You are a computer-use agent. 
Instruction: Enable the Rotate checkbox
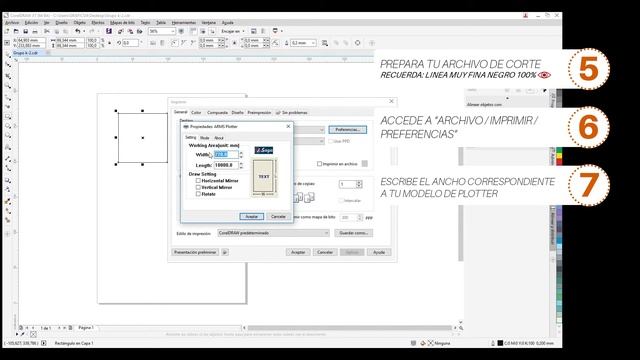point(198,194)
